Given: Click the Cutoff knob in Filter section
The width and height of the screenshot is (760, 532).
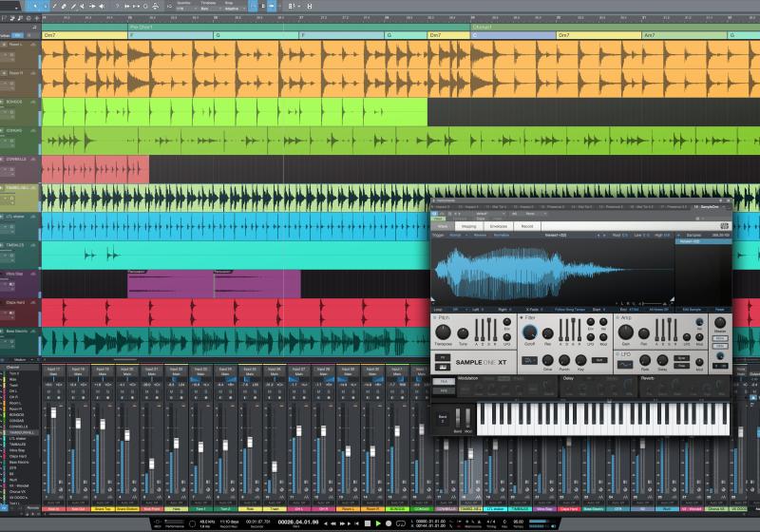Looking at the screenshot, I should click(x=530, y=332).
